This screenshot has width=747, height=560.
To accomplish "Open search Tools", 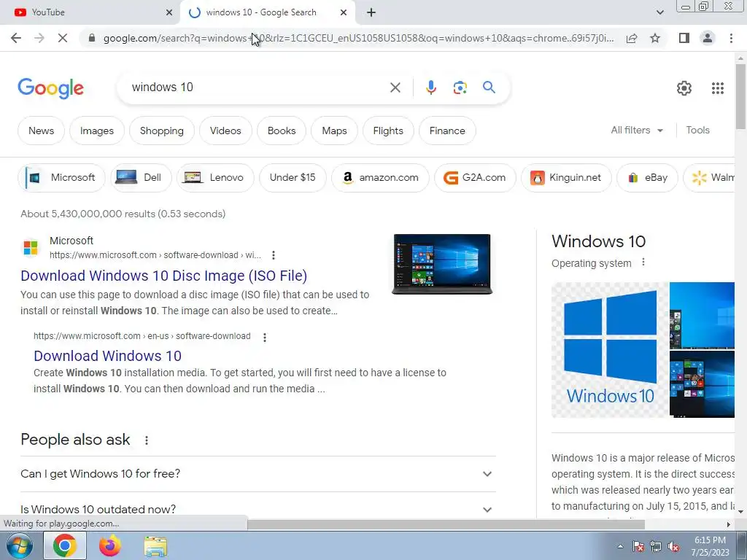I will pyautogui.click(x=697, y=130).
